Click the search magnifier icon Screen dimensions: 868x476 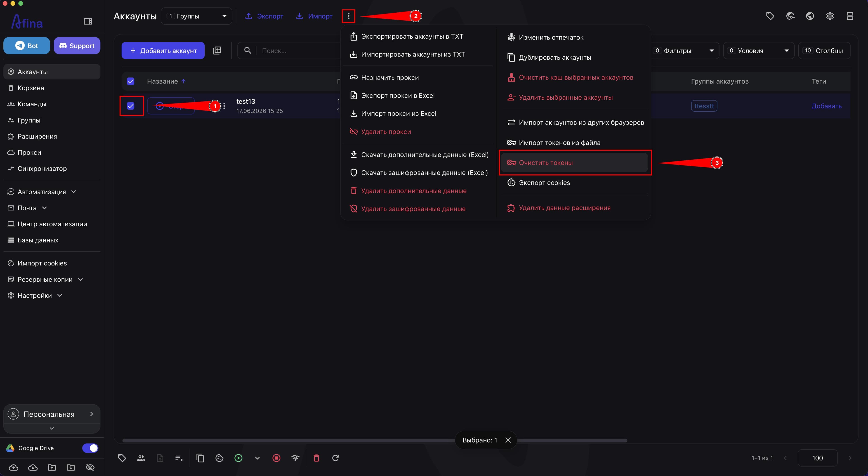(248, 51)
